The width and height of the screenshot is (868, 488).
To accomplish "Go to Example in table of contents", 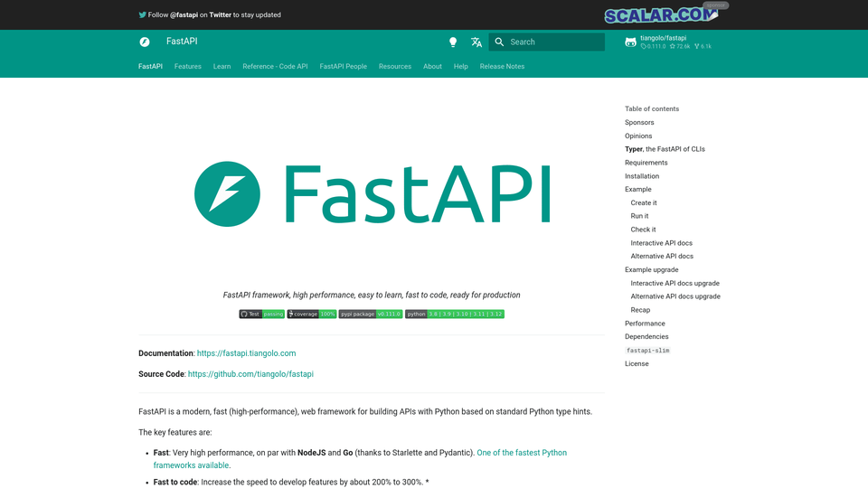I will pos(638,189).
